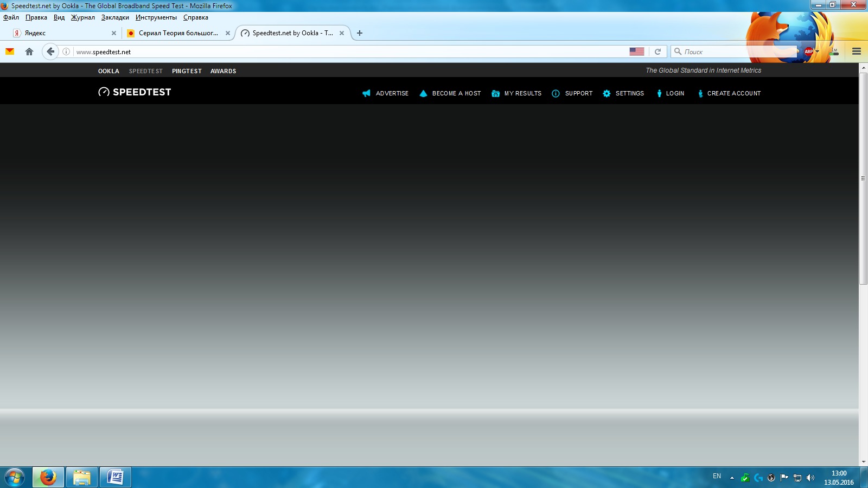The width and height of the screenshot is (868, 488).
Task: Expand the Adblock Plus dropdown arrow
Action: [817, 52]
